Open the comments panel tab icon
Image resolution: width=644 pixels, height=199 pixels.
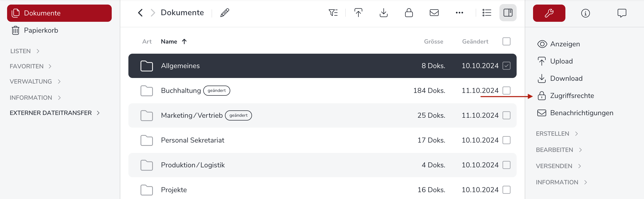(622, 13)
